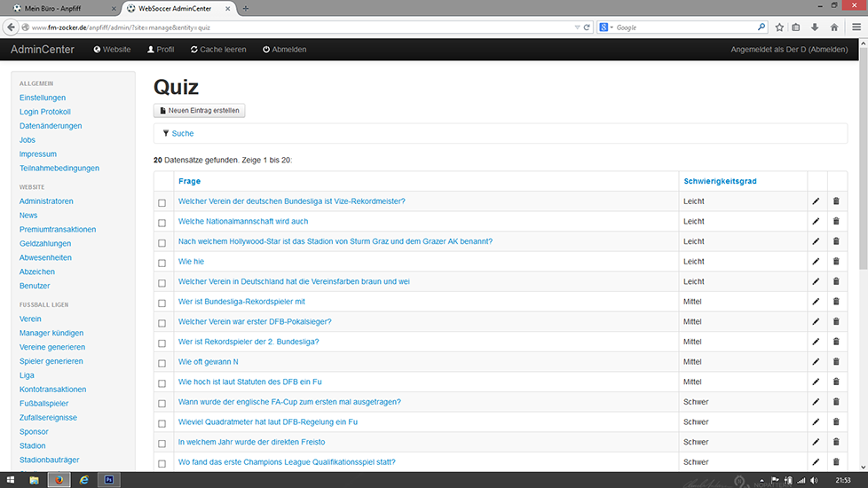Click Neuen Eintrag erstellen button

[x=200, y=110]
